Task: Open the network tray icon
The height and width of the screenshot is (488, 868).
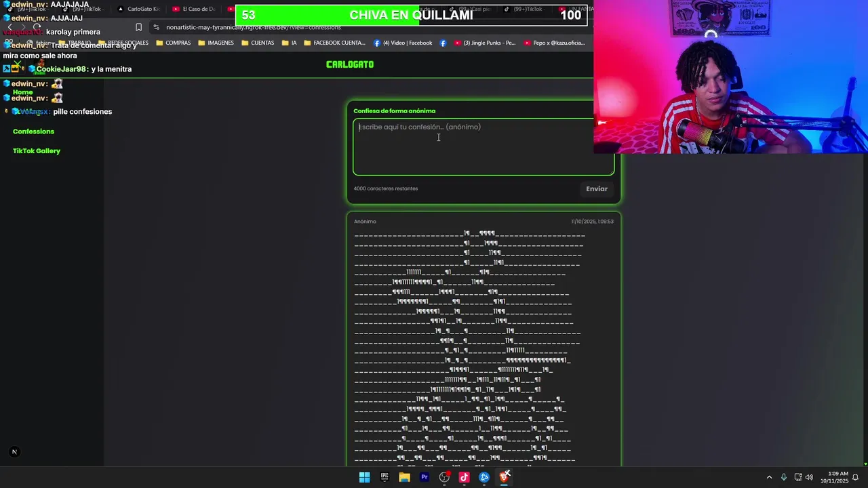Action: click(798, 477)
